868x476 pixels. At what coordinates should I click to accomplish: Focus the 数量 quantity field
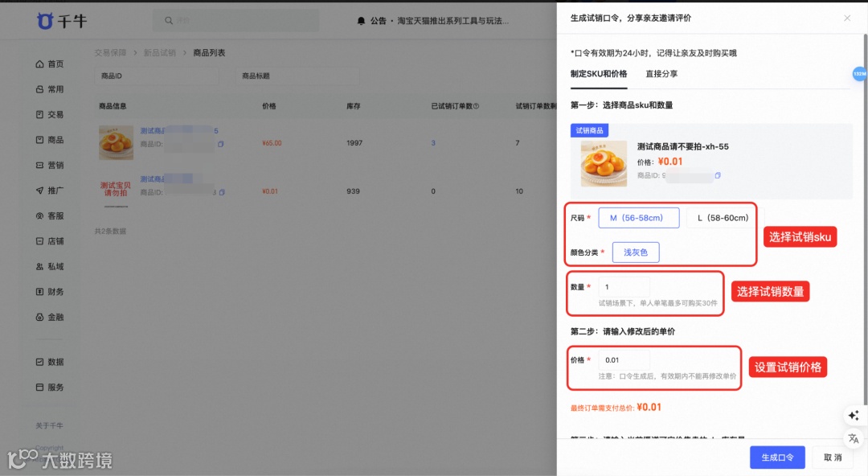click(624, 287)
